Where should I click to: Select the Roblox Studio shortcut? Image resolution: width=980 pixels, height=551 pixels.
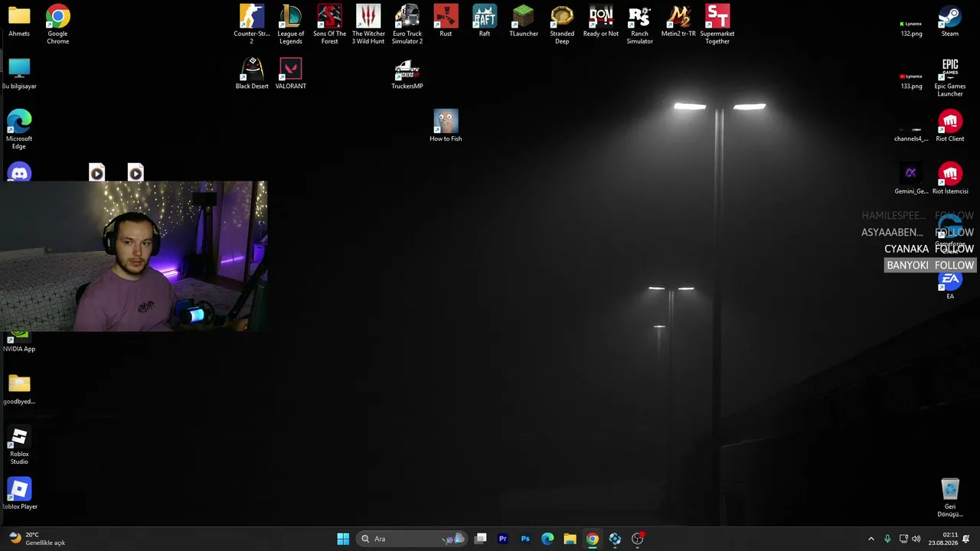[x=19, y=445]
